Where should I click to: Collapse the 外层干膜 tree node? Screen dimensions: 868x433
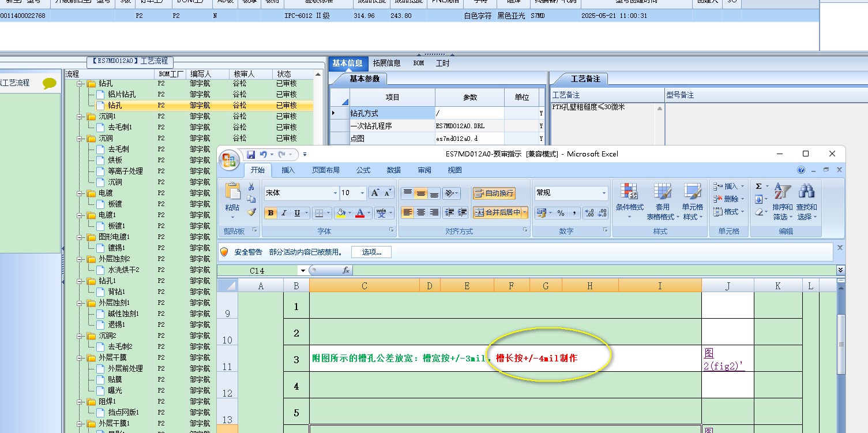80,358
